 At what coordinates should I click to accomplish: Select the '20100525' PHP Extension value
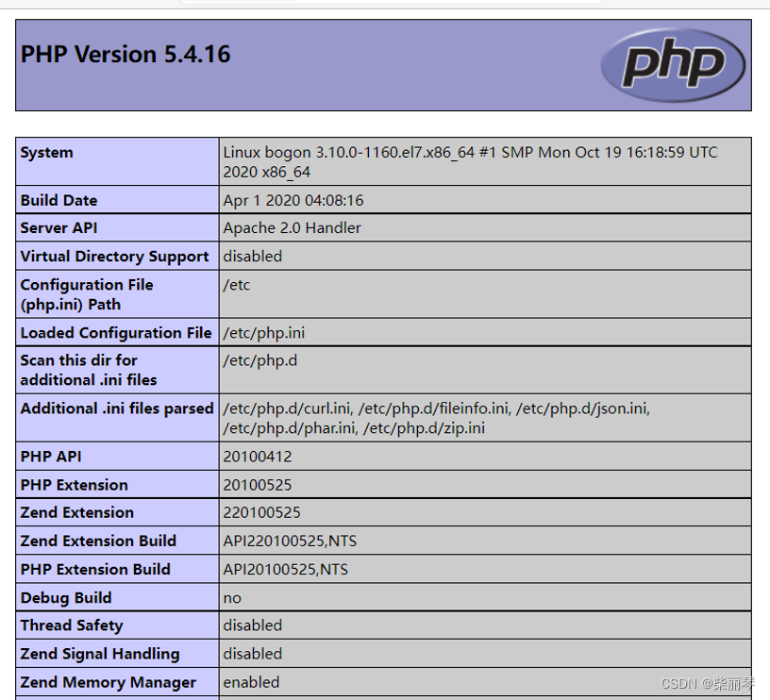click(x=258, y=485)
